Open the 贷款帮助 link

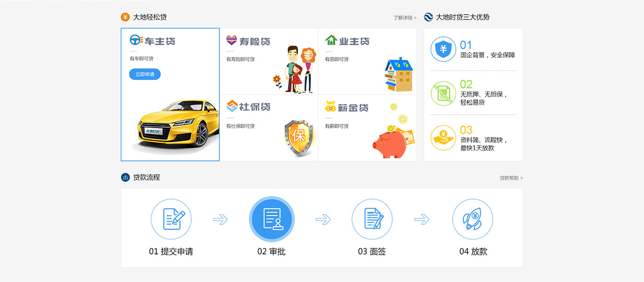511,178
